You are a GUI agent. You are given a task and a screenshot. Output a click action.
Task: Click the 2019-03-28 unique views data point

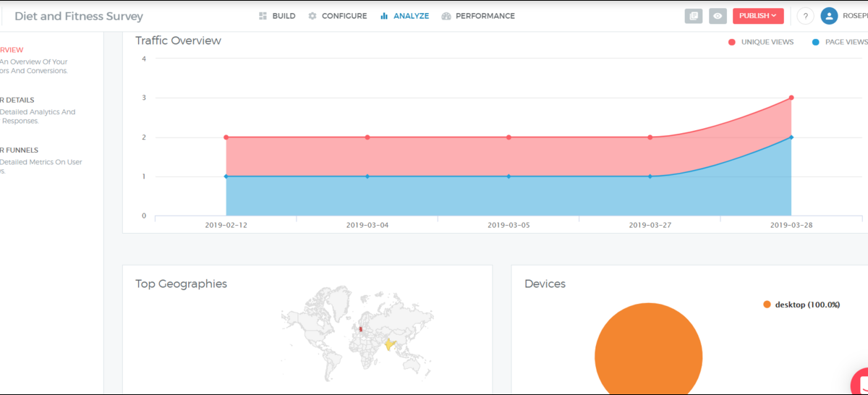tap(791, 98)
